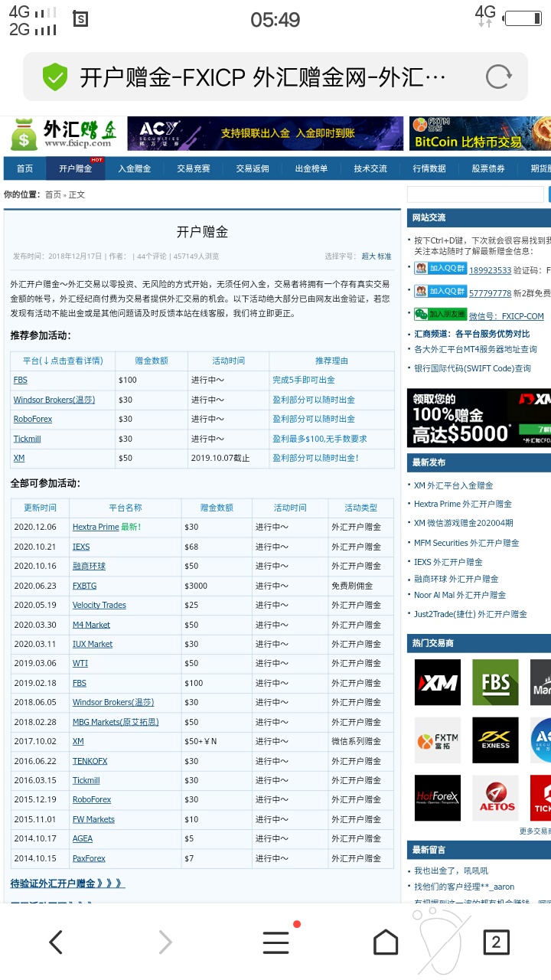Set font size to 标准
This screenshot has height=980, width=551.
pos(384,256)
